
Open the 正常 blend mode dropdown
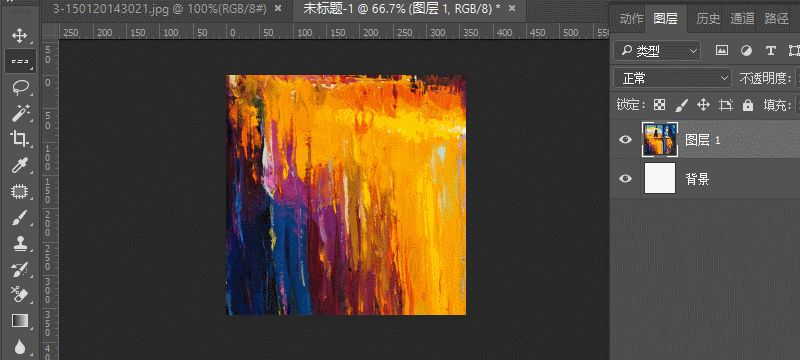(672, 79)
